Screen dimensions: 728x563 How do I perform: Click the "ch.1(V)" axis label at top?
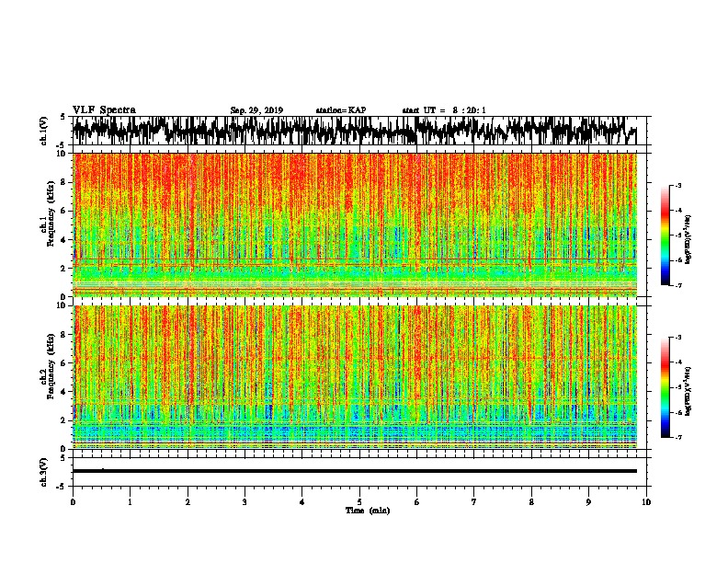[44, 131]
